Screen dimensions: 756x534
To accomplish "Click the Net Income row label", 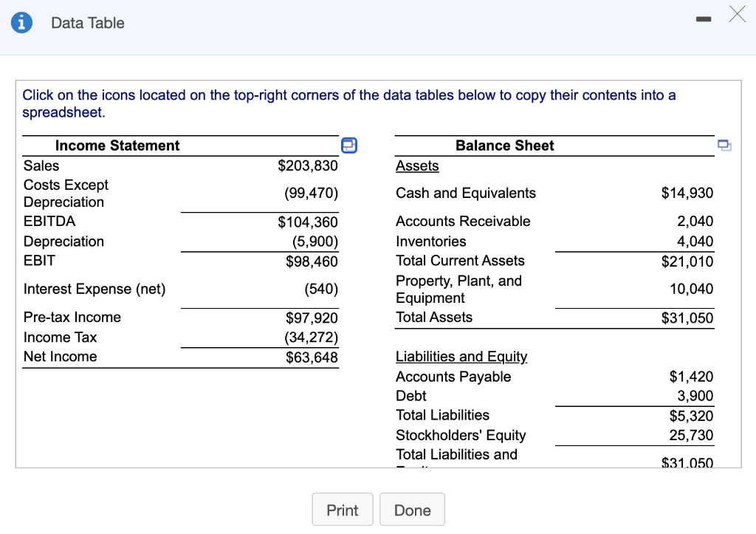I will [61, 357].
